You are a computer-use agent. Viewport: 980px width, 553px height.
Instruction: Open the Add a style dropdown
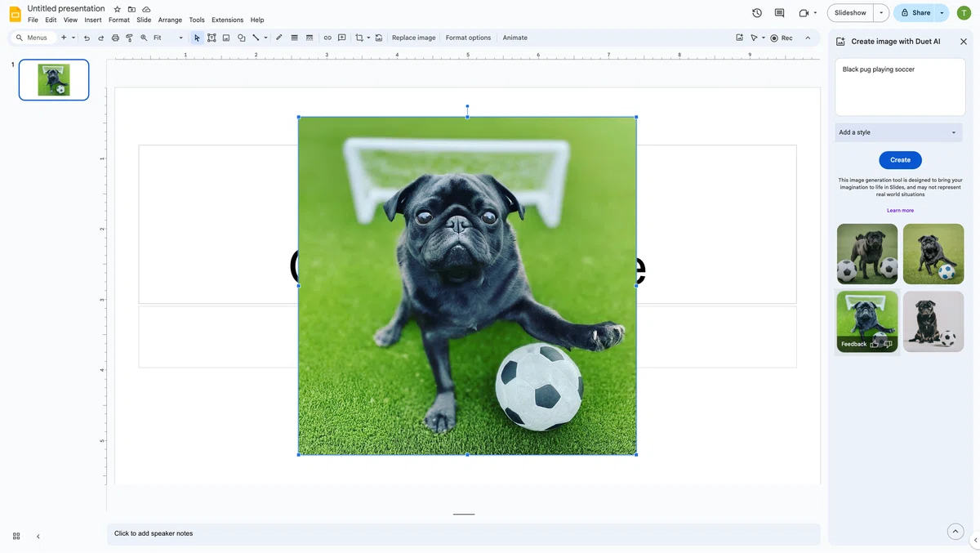pos(898,132)
